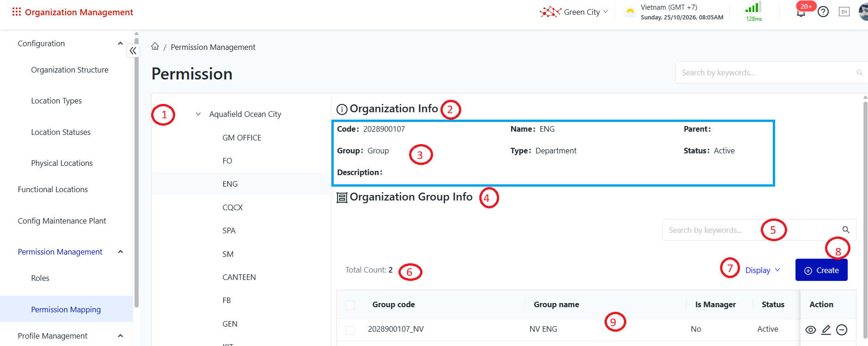
Task: Open the app grid menu icon
Action: tap(17, 12)
